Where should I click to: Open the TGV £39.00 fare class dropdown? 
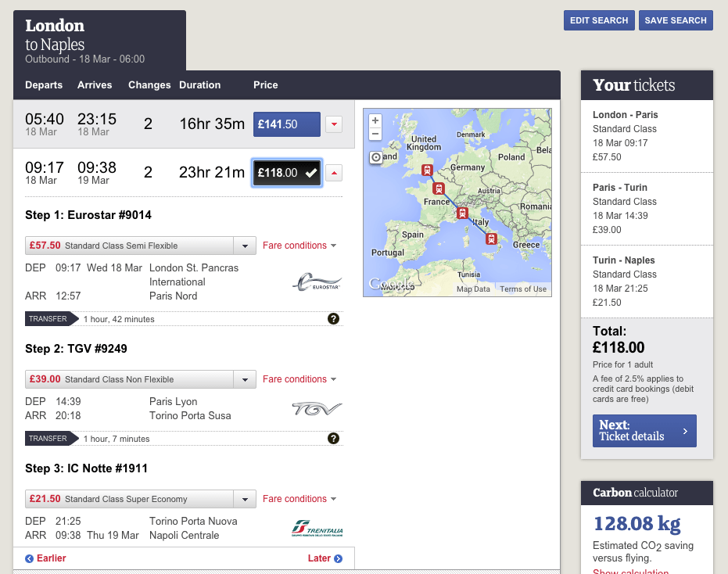[246, 379]
